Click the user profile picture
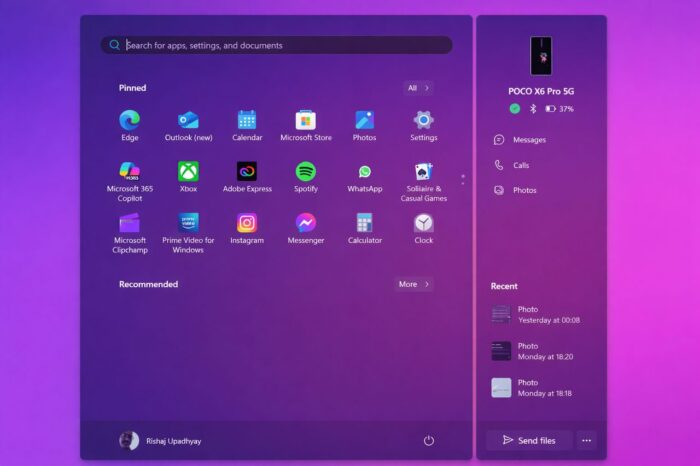Image resolution: width=700 pixels, height=466 pixels. coord(129,441)
